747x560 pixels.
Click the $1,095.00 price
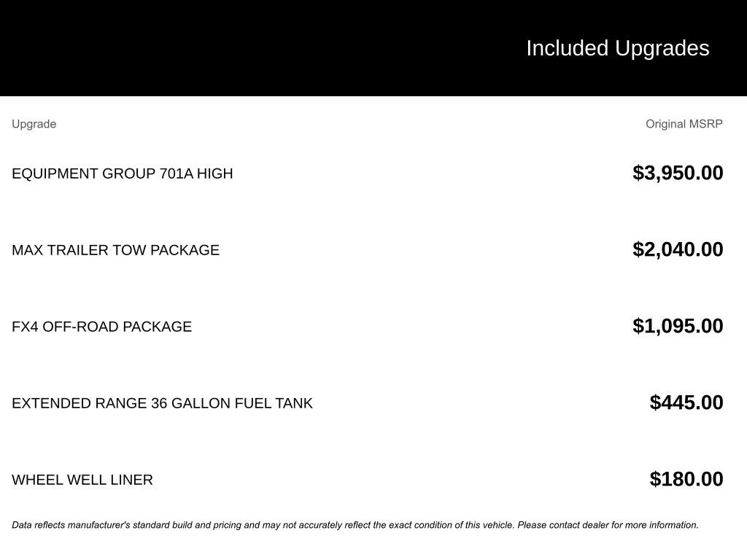678,326
